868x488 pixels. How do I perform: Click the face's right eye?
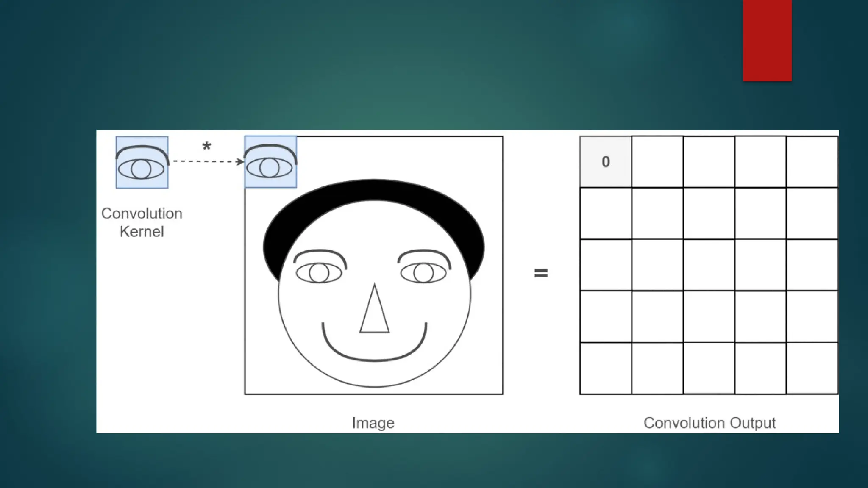[x=423, y=273]
